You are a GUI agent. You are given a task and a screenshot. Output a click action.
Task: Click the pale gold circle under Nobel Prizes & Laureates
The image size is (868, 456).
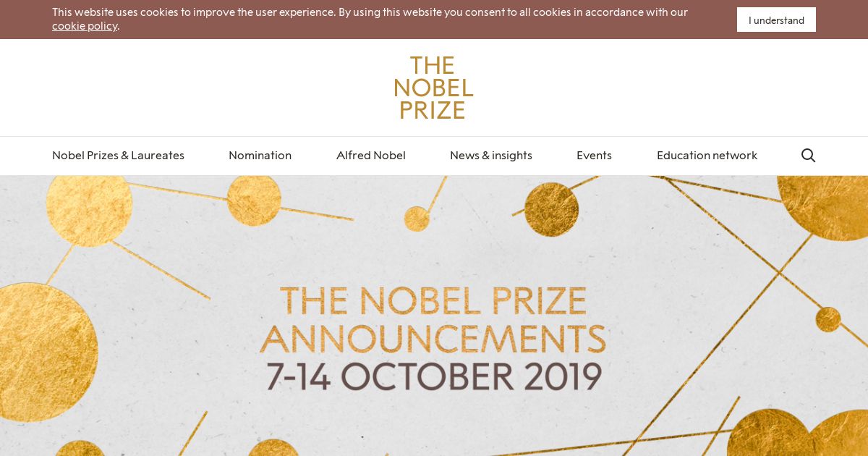(x=89, y=205)
